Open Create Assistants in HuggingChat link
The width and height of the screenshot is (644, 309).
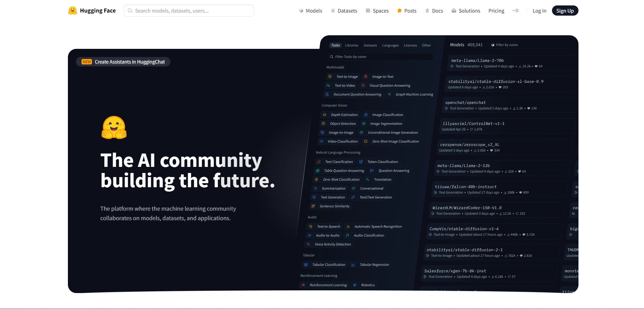pos(130,62)
